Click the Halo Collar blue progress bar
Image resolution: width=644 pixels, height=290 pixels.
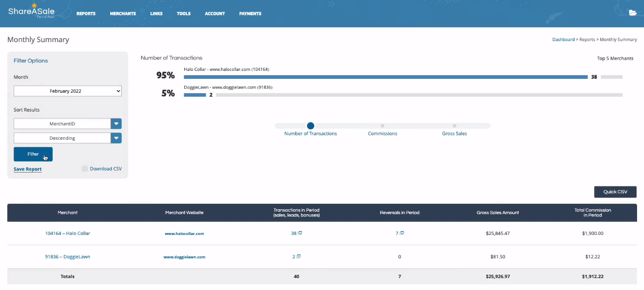tap(386, 77)
